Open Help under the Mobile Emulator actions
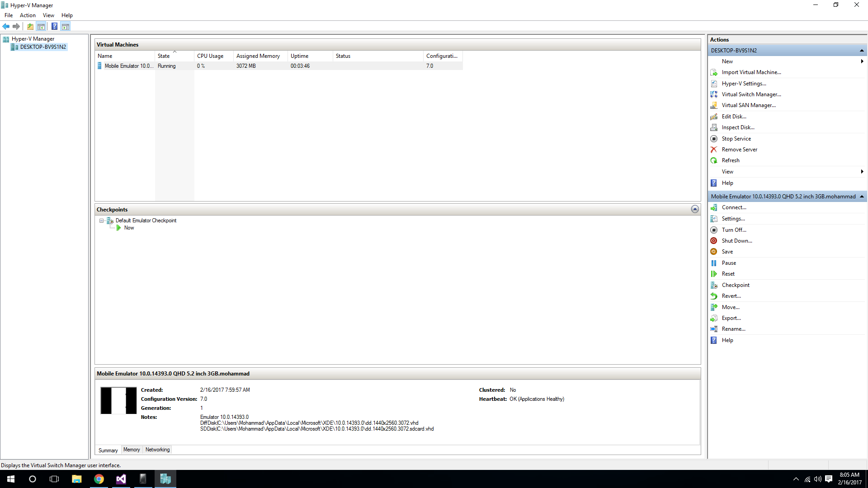Image resolution: width=868 pixels, height=488 pixels. click(x=727, y=340)
